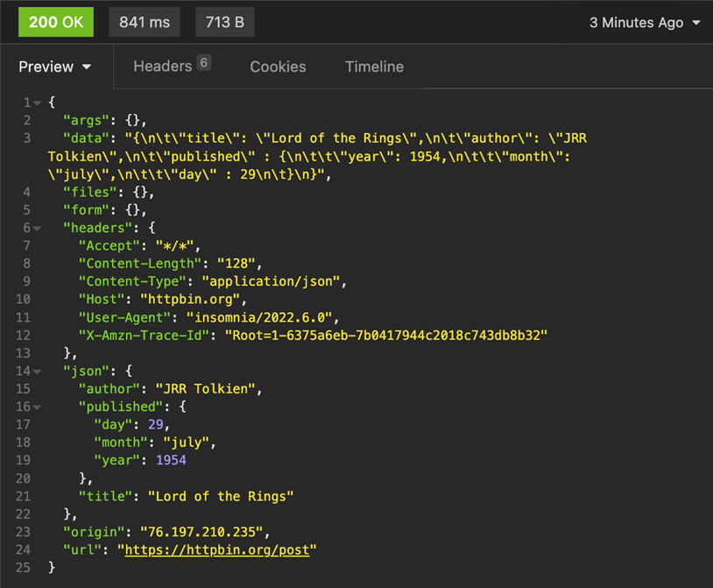Open the https://httpbin.org/post link
This screenshot has width=713, height=588.
coord(220,549)
